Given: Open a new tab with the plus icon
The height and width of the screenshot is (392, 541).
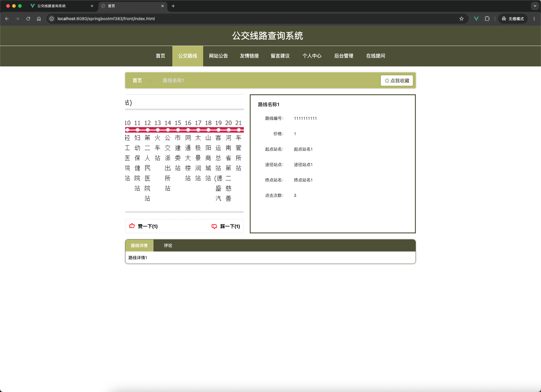Looking at the screenshot, I should (173, 6).
